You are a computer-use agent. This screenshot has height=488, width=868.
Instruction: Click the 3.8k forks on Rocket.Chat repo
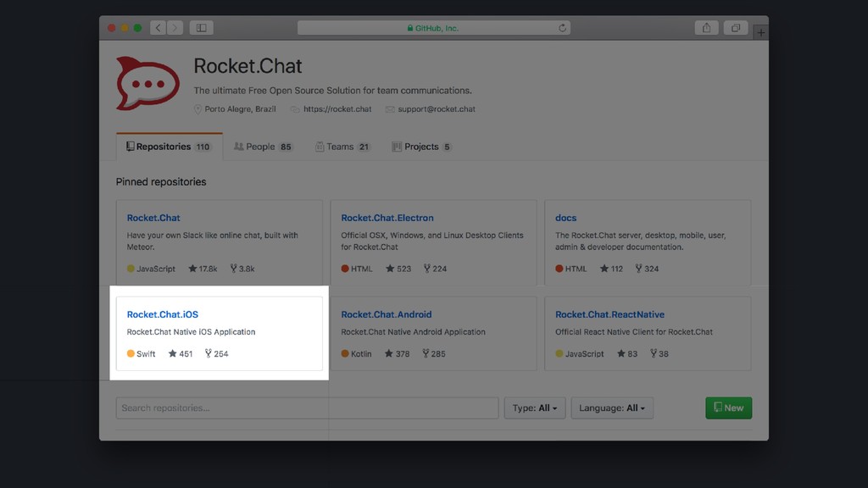242,269
